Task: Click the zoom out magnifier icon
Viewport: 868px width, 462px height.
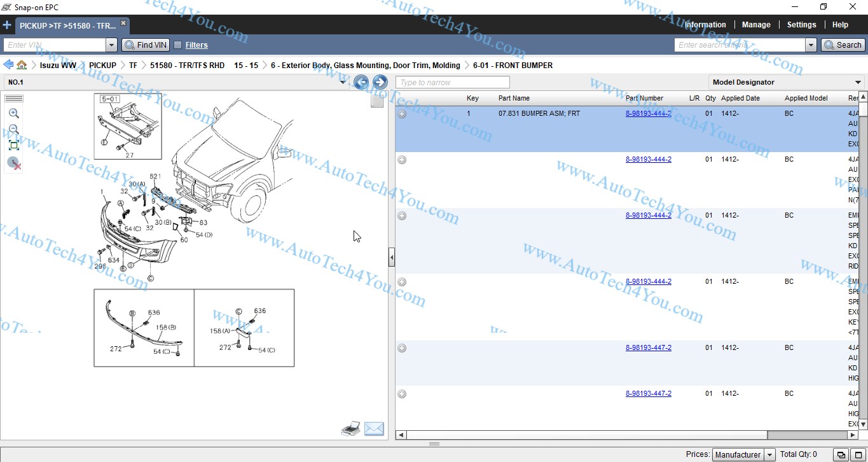Action: (x=13, y=129)
